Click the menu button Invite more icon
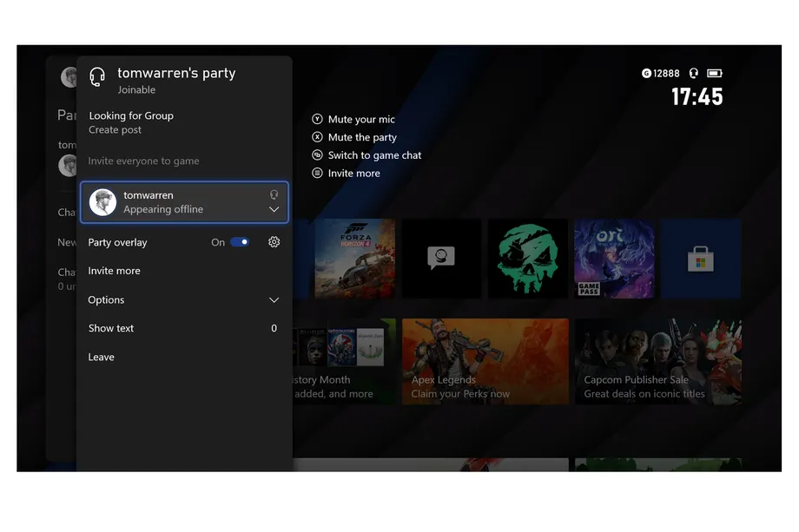Viewport: 799px width, 532px height. point(317,173)
